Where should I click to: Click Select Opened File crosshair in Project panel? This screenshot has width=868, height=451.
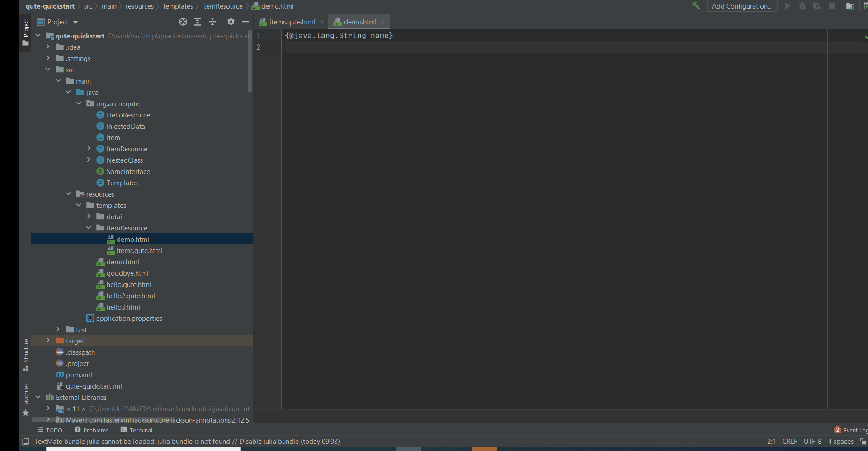point(183,21)
